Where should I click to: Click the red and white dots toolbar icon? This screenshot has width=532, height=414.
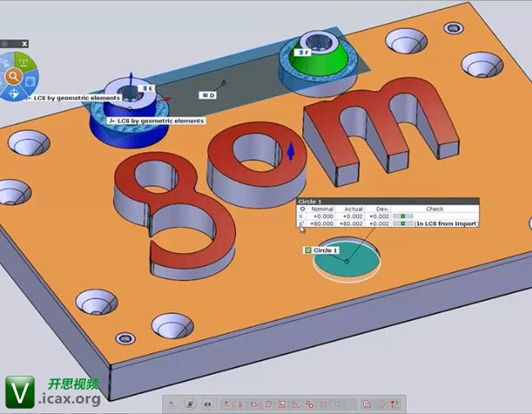pos(394,404)
